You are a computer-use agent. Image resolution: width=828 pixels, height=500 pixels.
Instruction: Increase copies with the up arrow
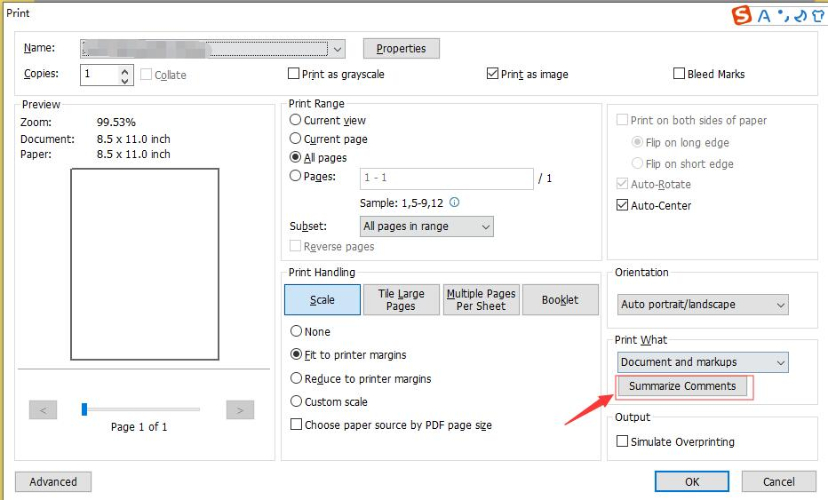[x=125, y=70]
